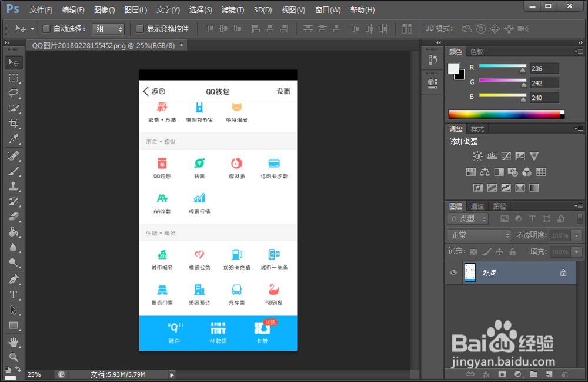Add a Brightness/Contrast adjustment
588x382 pixels.
click(477, 156)
